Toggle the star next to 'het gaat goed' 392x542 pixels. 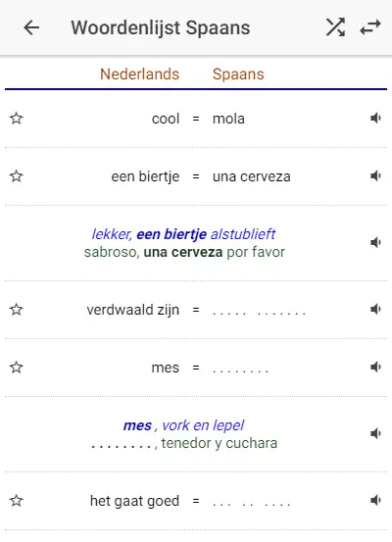coord(17,500)
